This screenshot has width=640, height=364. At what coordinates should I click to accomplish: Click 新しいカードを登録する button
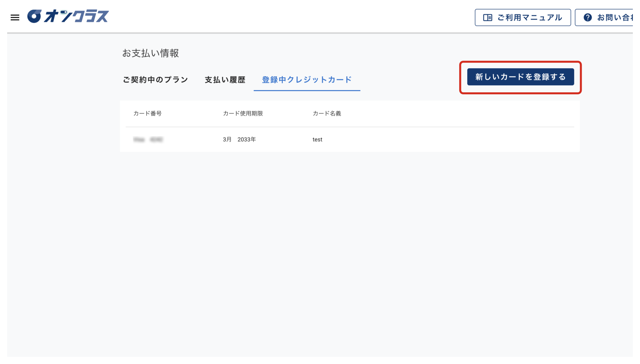click(x=520, y=77)
